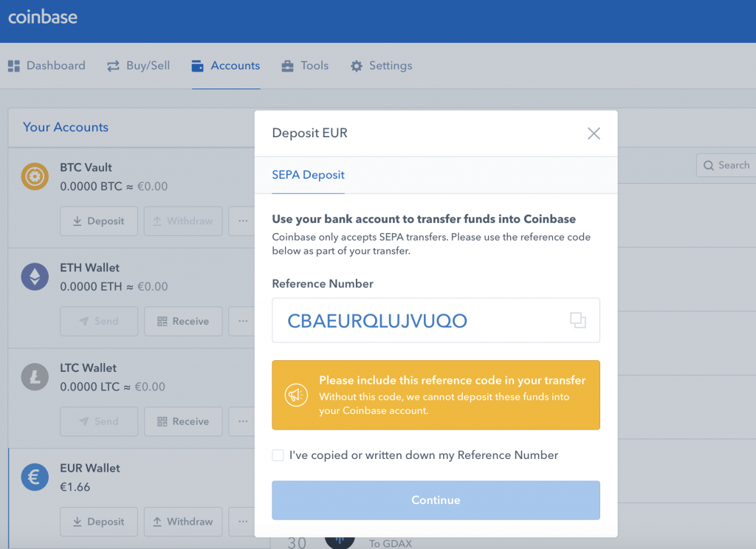Image resolution: width=756 pixels, height=549 pixels.
Task: Click the '0.0000 BTC ≈ €0.00' balance
Action: [x=114, y=186]
